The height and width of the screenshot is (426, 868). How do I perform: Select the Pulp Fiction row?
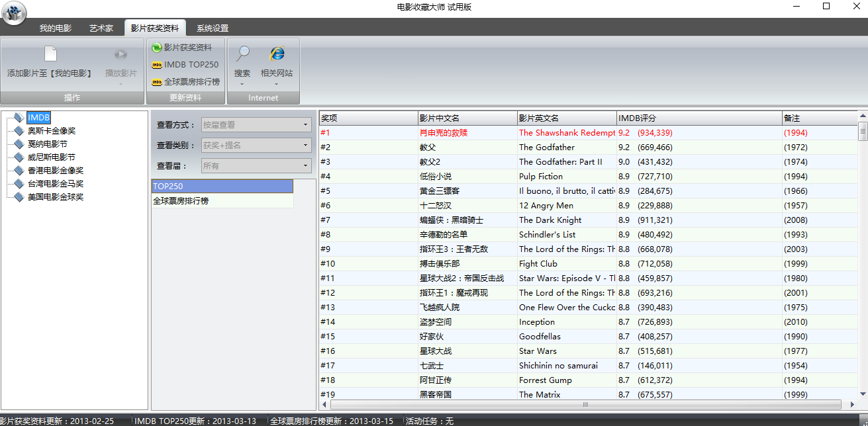(x=540, y=177)
